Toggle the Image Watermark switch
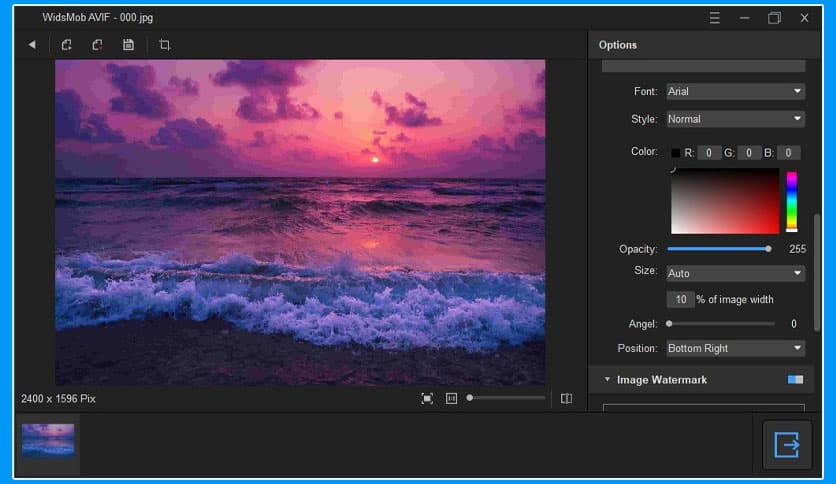836x484 pixels. coord(795,380)
